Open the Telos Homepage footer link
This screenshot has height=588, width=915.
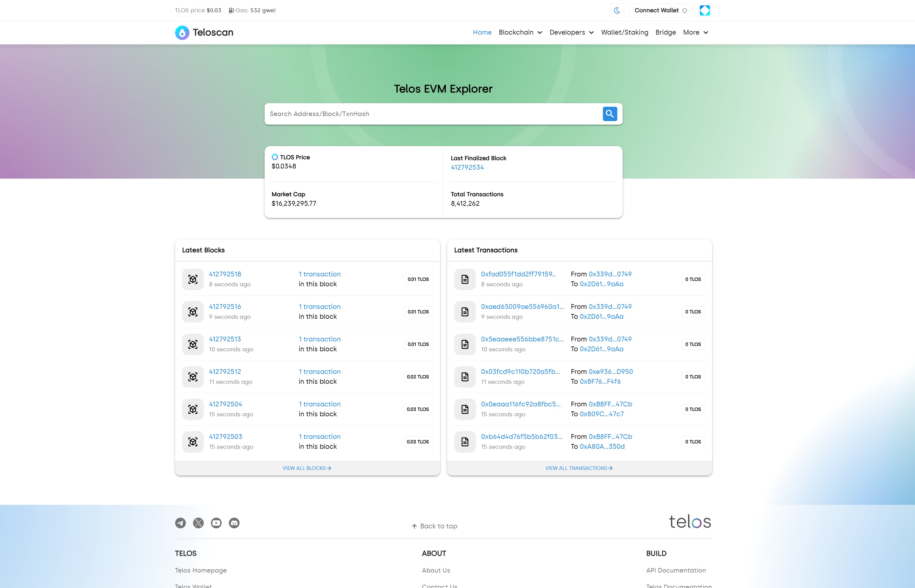[200, 570]
